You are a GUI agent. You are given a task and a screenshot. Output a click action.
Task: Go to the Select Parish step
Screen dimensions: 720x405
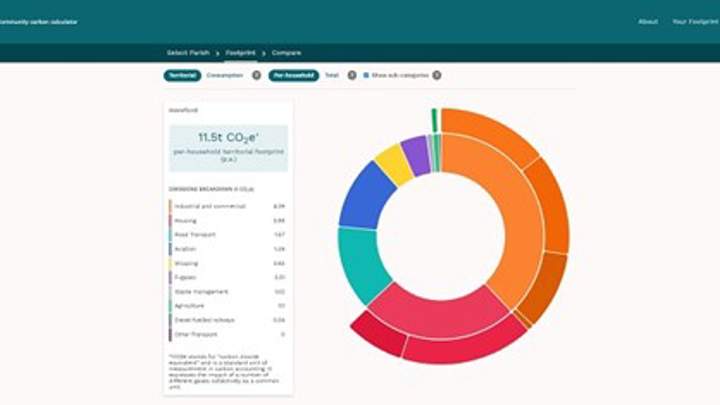click(187, 52)
